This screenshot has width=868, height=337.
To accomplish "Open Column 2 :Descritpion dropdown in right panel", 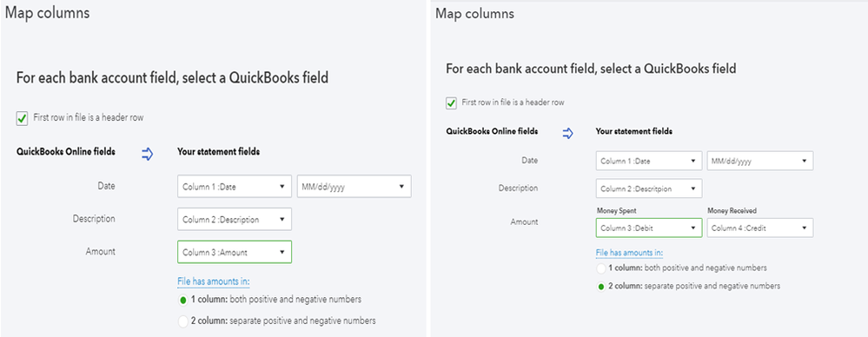I will coord(649,188).
